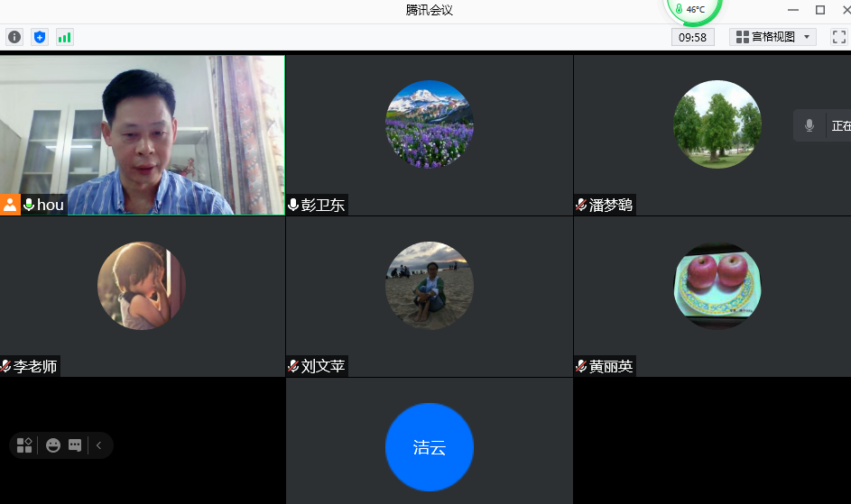Viewport: 851px width, 504px height.
Task: Open the chat bubble icon
Action: [75, 445]
